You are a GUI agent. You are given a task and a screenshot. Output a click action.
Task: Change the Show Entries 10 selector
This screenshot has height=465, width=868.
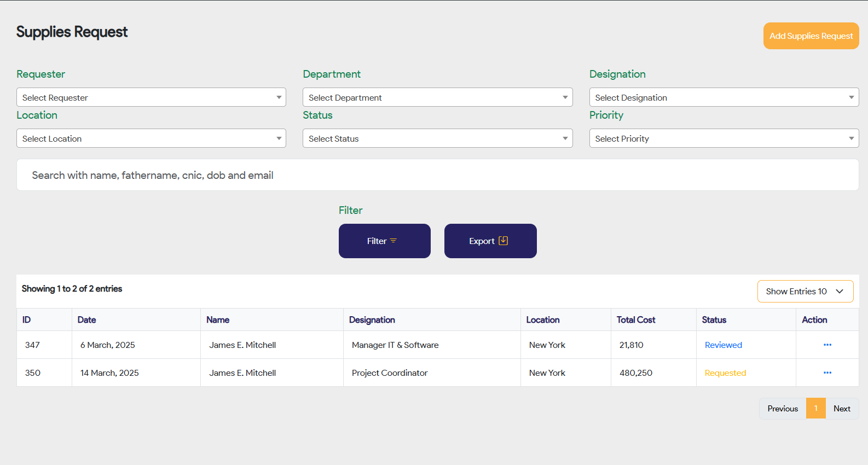805,291
